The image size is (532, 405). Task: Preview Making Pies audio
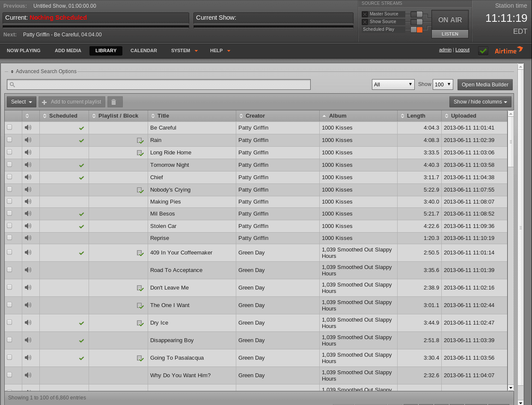click(x=28, y=201)
